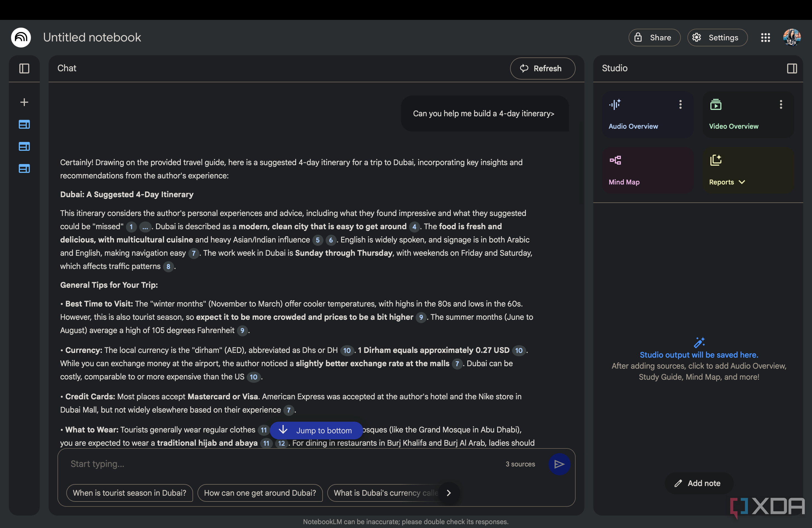The image size is (812, 528).
Task: Generate a Video Overview
Action: [748, 115]
